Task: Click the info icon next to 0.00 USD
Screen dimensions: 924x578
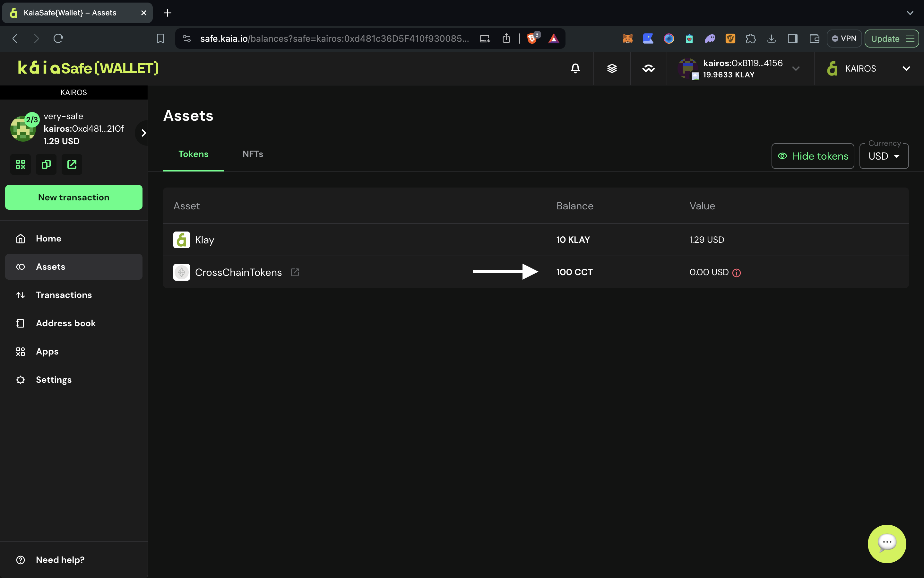Action: [737, 273]
